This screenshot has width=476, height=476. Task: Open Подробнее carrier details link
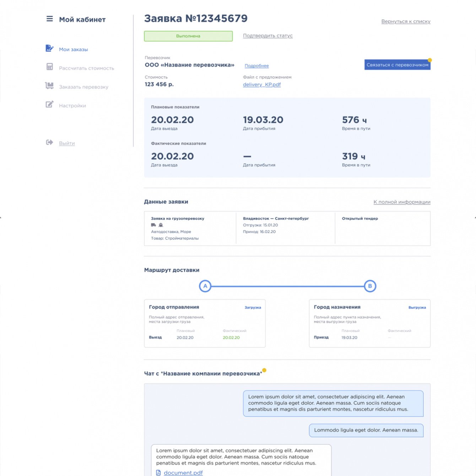(256, 66)
